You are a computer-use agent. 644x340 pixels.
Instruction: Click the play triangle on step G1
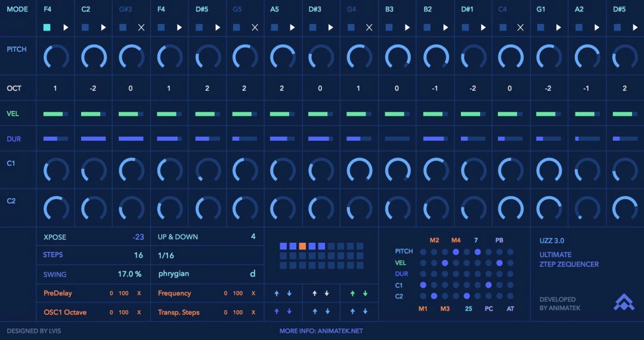coord(559,27)
